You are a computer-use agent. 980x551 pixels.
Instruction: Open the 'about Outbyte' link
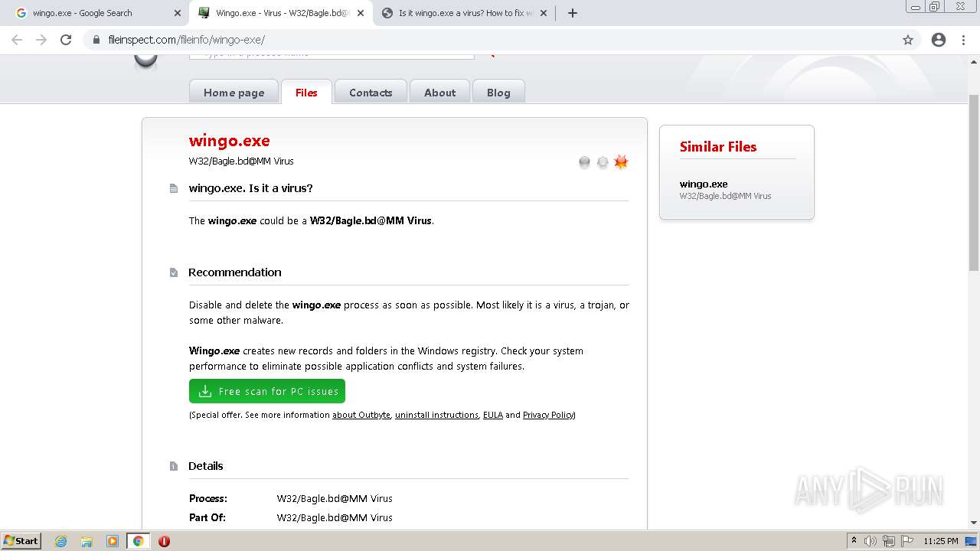361,415
